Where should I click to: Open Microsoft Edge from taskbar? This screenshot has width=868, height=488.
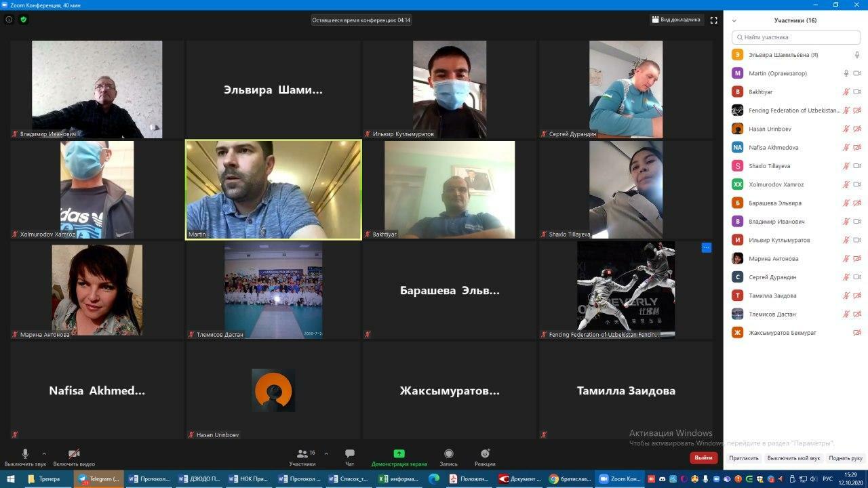pyautogui.click(x=434, y=479)
